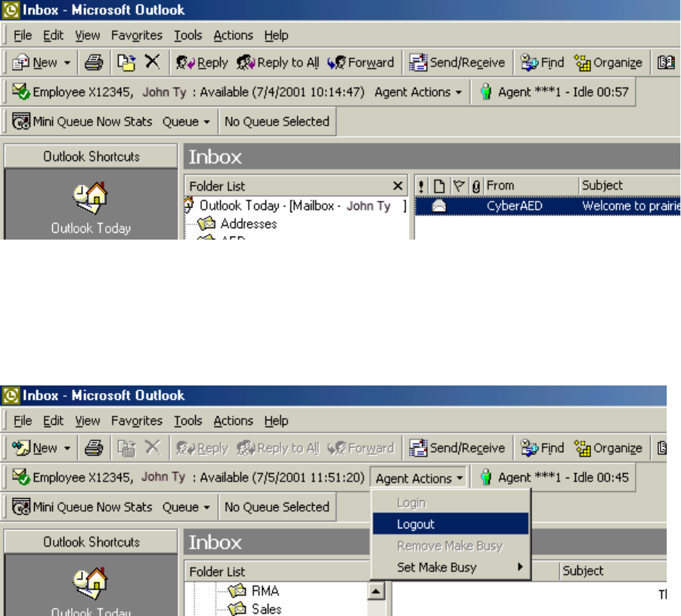
Task: Click Agent Actions button in bottom window
Action: coord(419,478)
